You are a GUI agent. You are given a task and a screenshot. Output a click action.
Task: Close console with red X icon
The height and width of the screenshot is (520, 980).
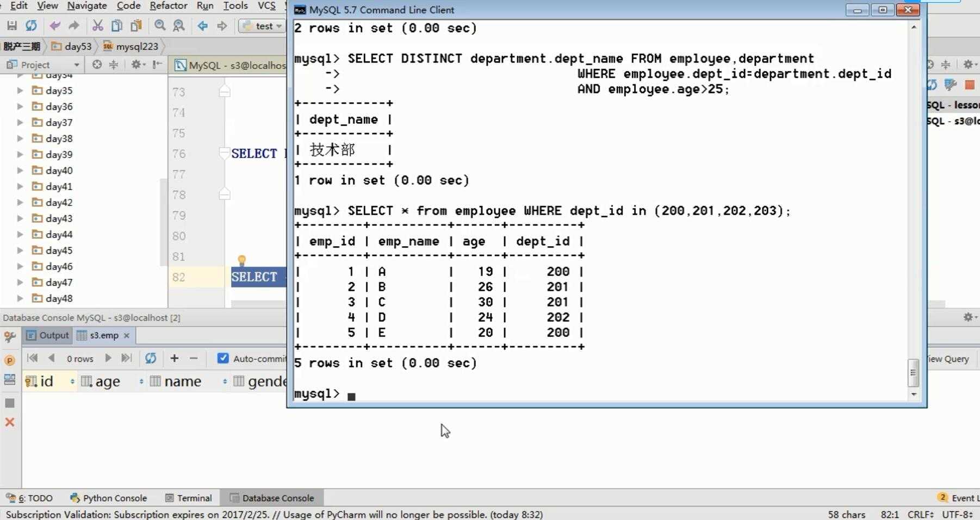(10, 422)
